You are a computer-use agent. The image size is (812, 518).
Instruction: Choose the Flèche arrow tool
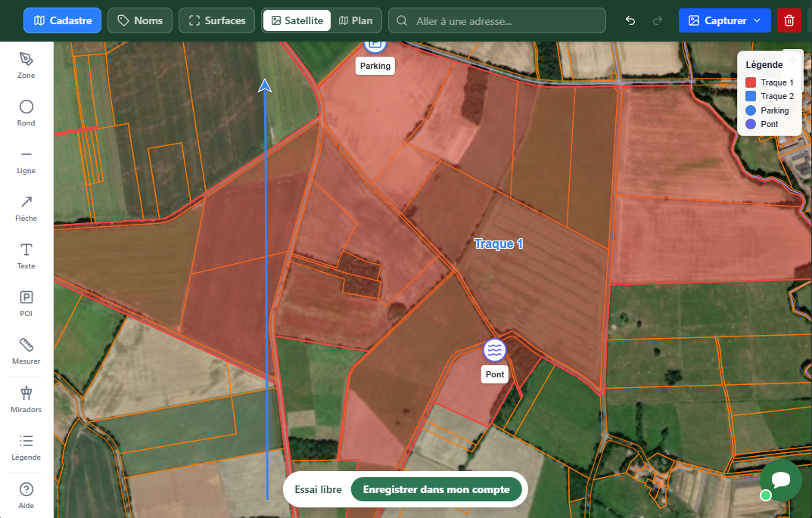(26, 208)
